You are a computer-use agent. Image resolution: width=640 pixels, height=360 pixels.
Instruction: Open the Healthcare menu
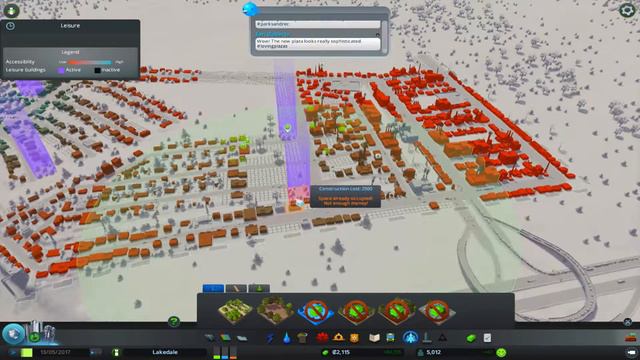pos(322,338)
